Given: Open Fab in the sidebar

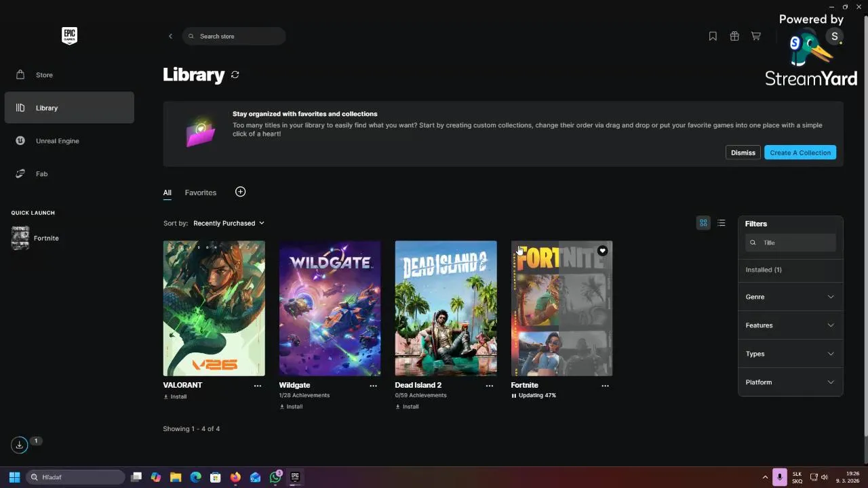Looking at the screenshot, I should [x=69, y=174].
